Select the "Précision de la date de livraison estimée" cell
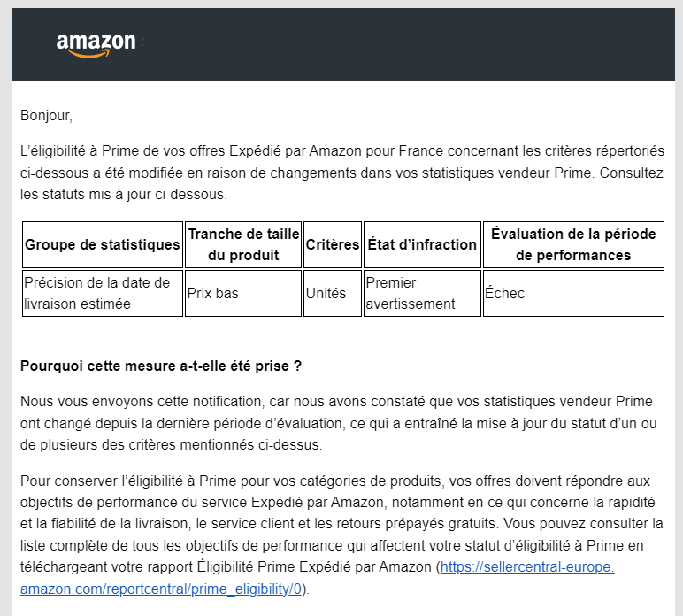Screen dimensions: 683x616 click(x=103, y=293)
